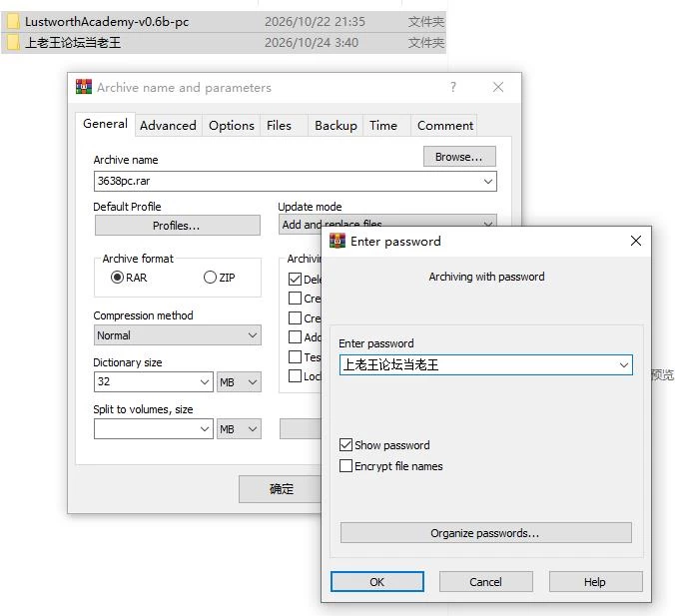The width and height of the screenshot is (675, 616).
Task: Select the LustworthAcademy-v0.6b-pc folder icon
Action: [13, 22]
